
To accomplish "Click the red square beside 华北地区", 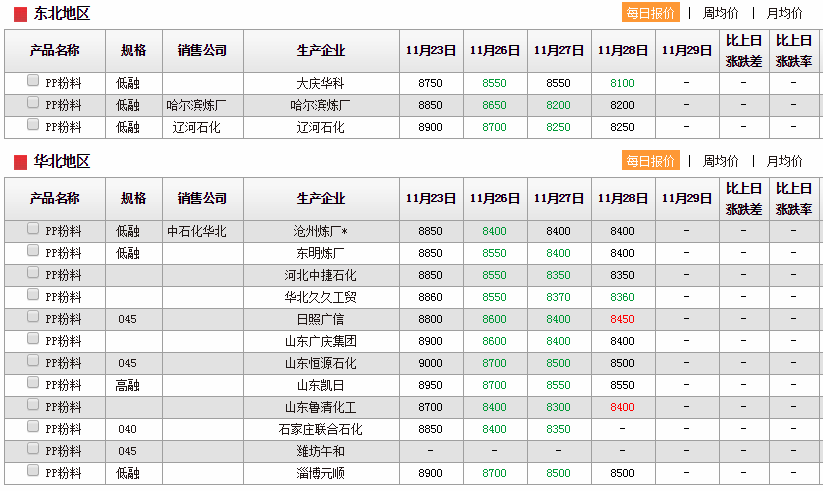I will 20,162.
